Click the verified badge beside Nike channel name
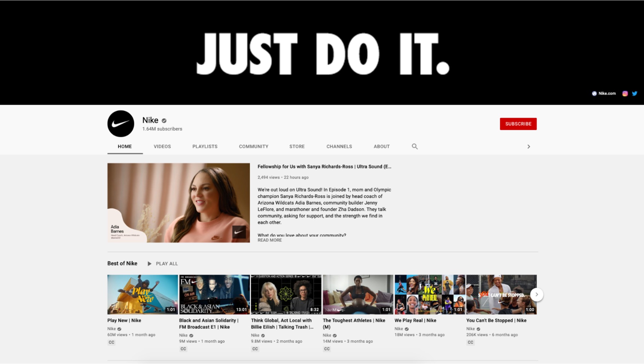The width and height of the screenshot is (644, 364). [x=164, y=120]
